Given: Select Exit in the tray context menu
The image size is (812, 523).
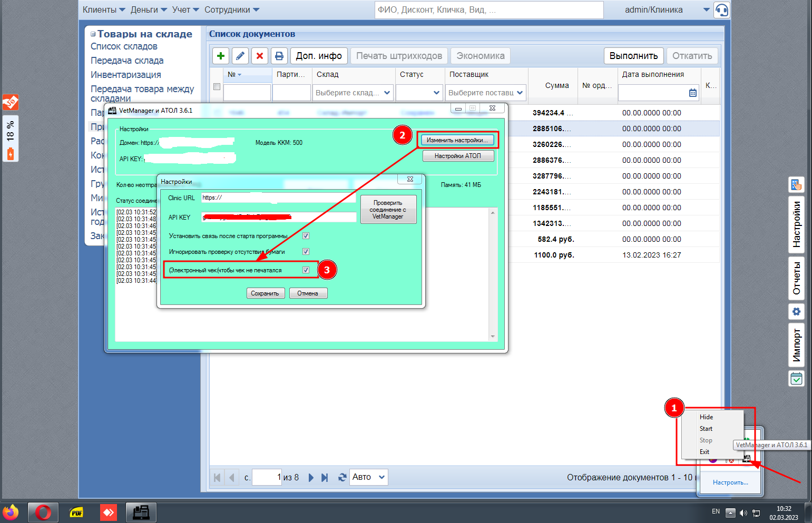Looking at the screenshot, I should tap(705, 452).
